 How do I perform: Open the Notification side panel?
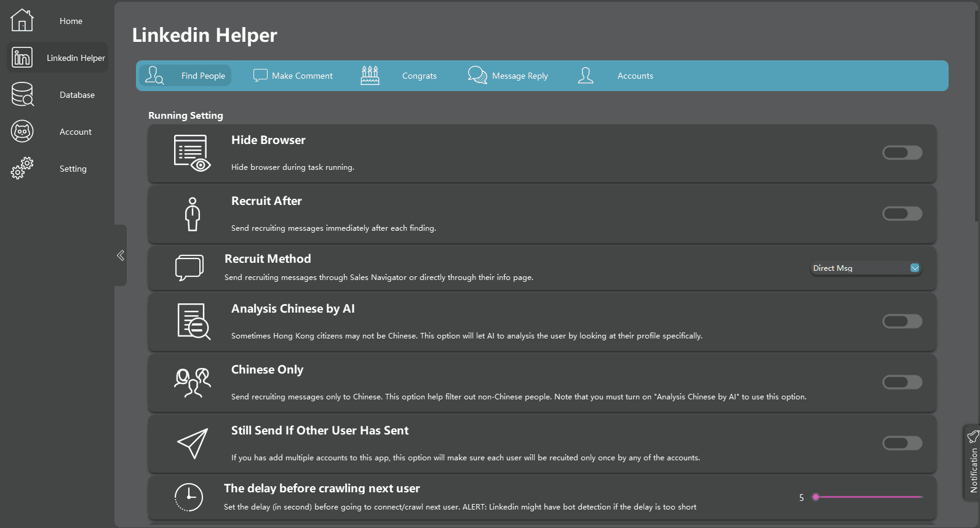click(x=972, y=463)
